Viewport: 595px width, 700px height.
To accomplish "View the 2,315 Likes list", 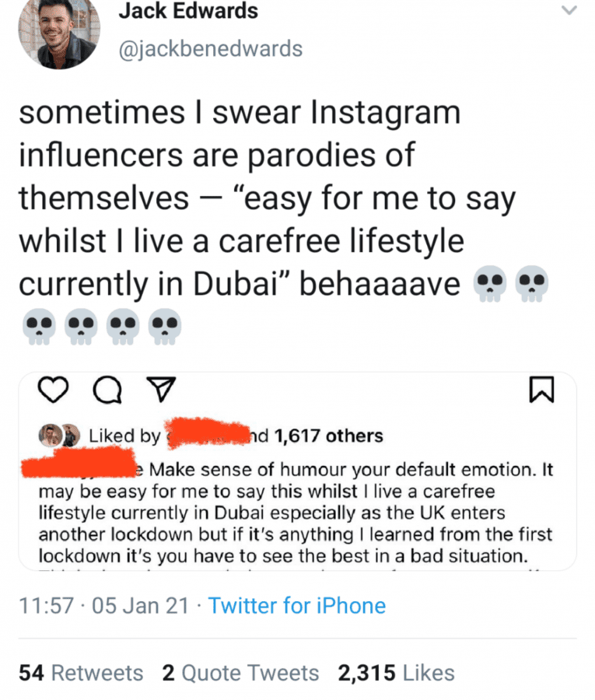I will click(x=397, y=673).
